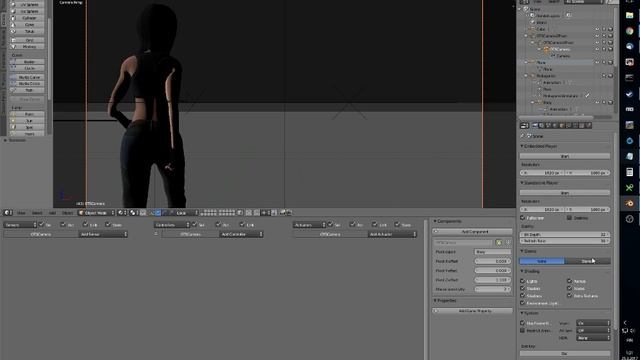Open Add Actuator dropdown
Viewport: 640px width, 360px height.
click(x=392, y=234)
